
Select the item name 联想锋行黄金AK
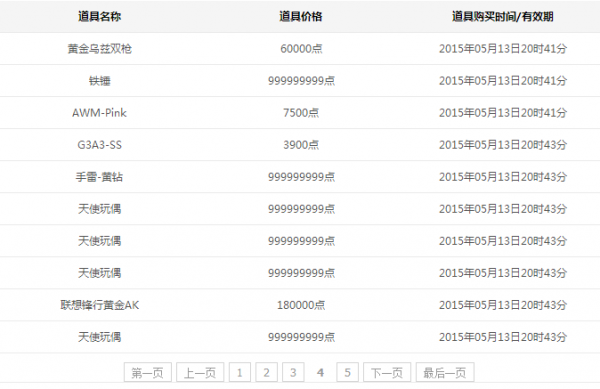pyautogui.click(x=99, y=305)
